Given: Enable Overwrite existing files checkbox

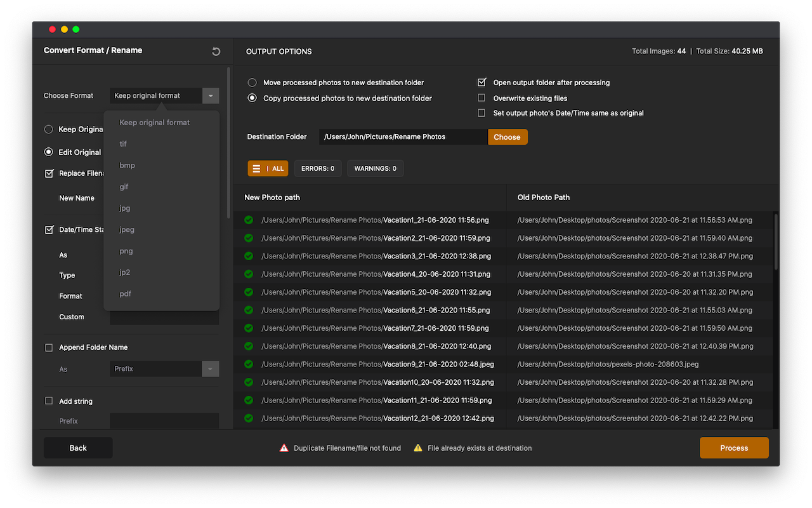Looking at the screenshot, I should click(481, 98).
